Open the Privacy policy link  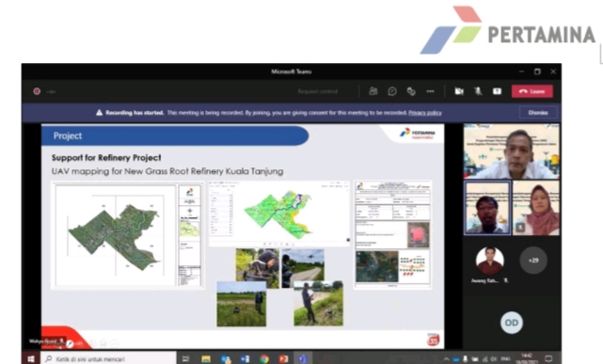(425, 113)
